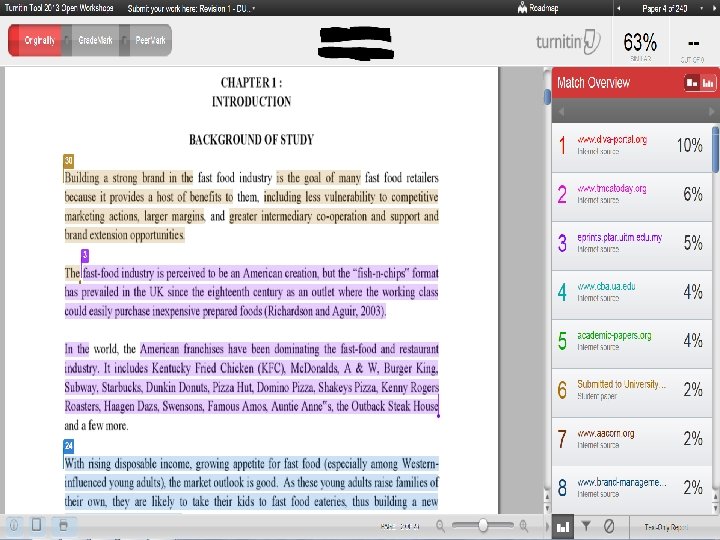This screenshot has width=720, height=540.
Task: Click the 10% value for source 1
Action: pos(690,146)
